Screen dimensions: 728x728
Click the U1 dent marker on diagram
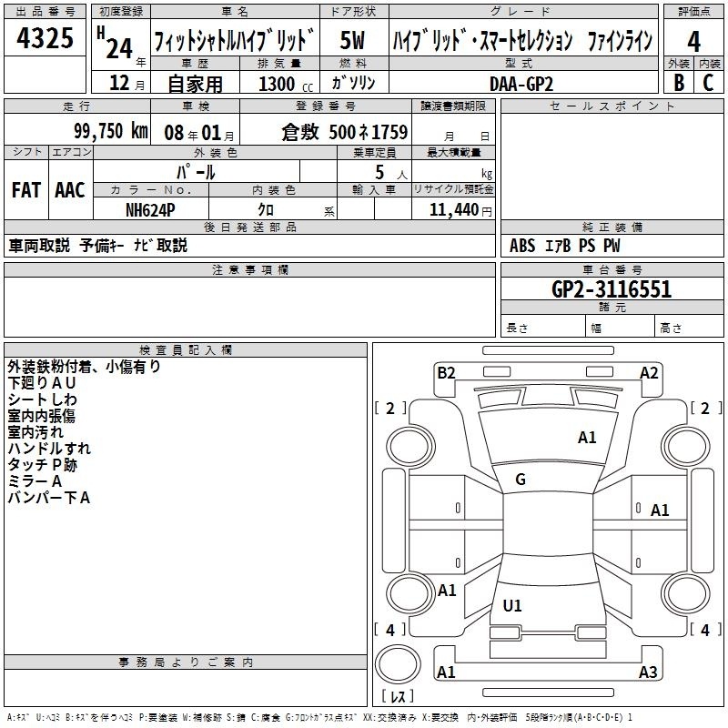[512, 606]
